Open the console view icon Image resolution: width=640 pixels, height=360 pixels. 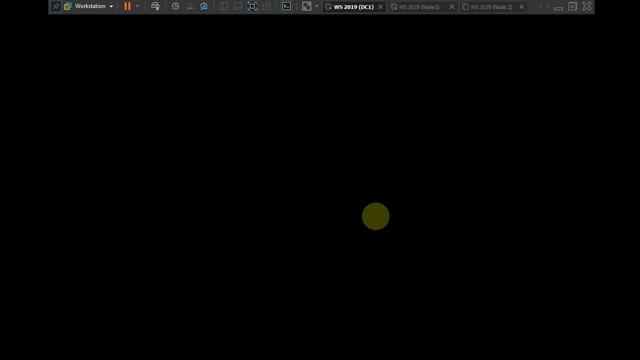click(x=287, y=6)
